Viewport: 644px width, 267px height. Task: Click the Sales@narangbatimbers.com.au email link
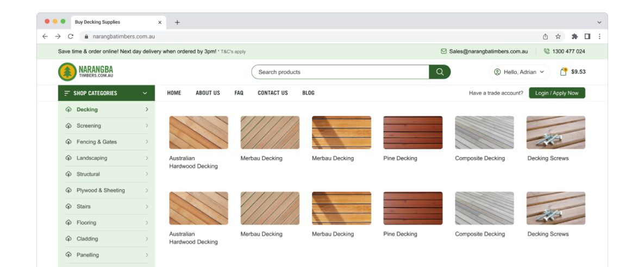point(488,52)
